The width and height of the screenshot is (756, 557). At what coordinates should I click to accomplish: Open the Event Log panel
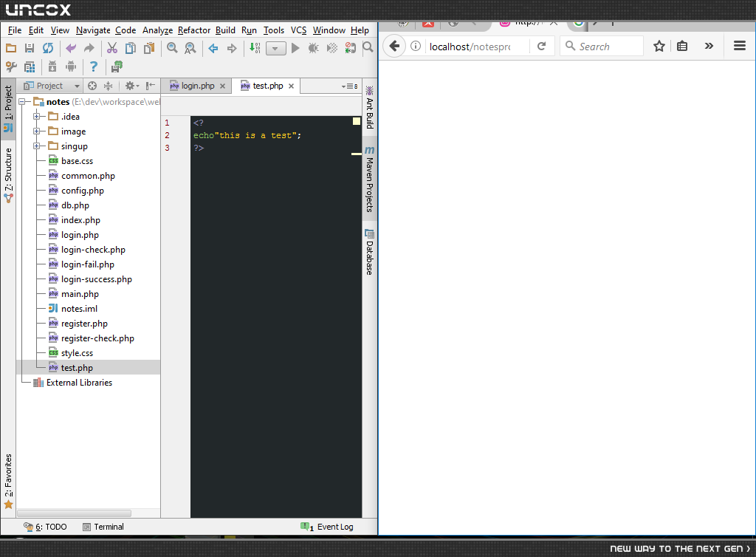point(327,527)
